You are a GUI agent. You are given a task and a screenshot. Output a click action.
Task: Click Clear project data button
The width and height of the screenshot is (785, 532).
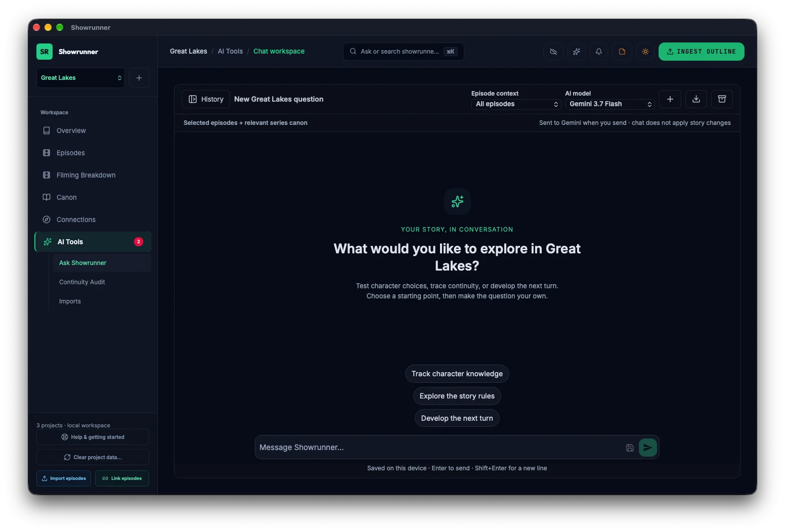point(93,457)
